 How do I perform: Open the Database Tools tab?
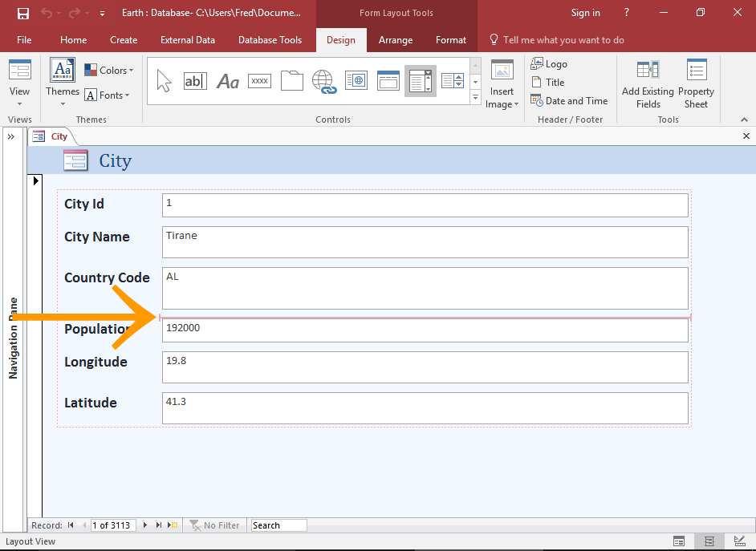point(270,40)
